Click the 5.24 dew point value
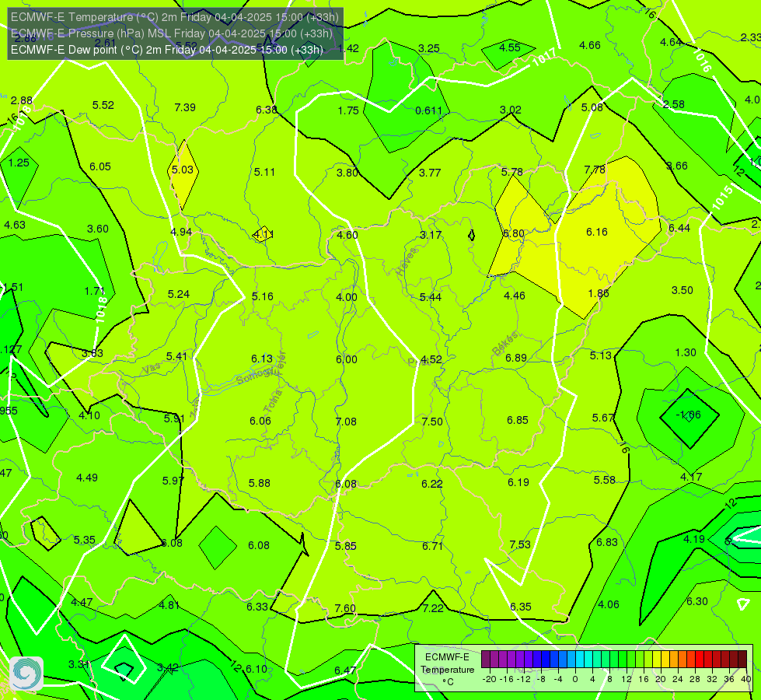This screenshot has height=700, width=761. click(179, 294)
